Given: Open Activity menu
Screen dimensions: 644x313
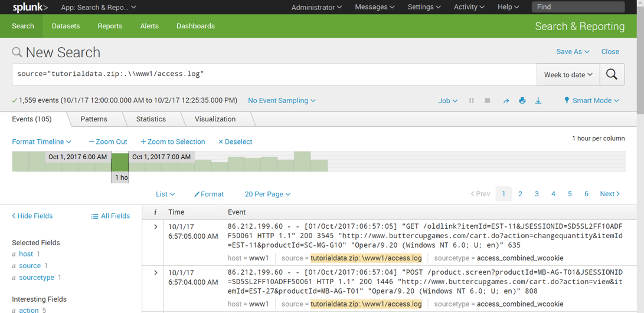Looking at the screenshot, I should click(x=469, y=7).
